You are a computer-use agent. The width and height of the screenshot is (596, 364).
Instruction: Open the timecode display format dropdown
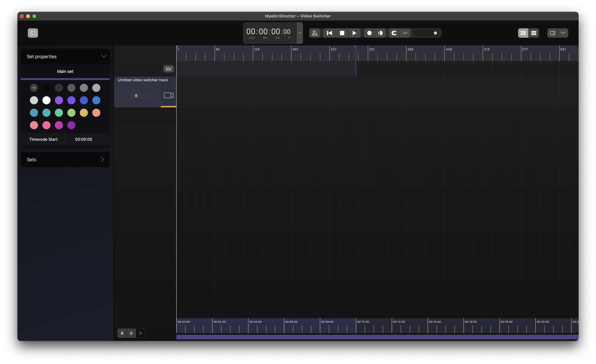point(300,33)
